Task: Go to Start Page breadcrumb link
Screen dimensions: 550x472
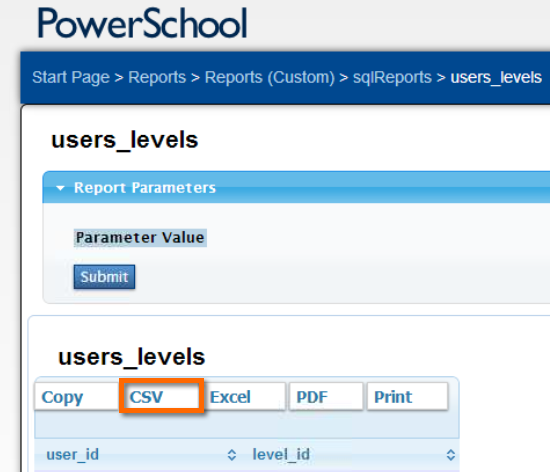Action: click(x=71, y=77)
